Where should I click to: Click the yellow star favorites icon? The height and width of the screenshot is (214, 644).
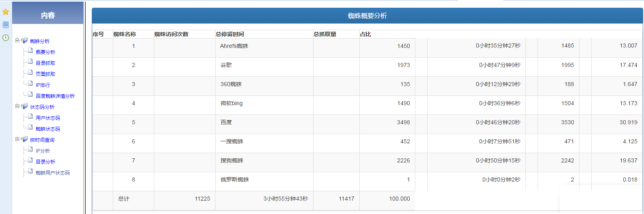pos(6,12)
